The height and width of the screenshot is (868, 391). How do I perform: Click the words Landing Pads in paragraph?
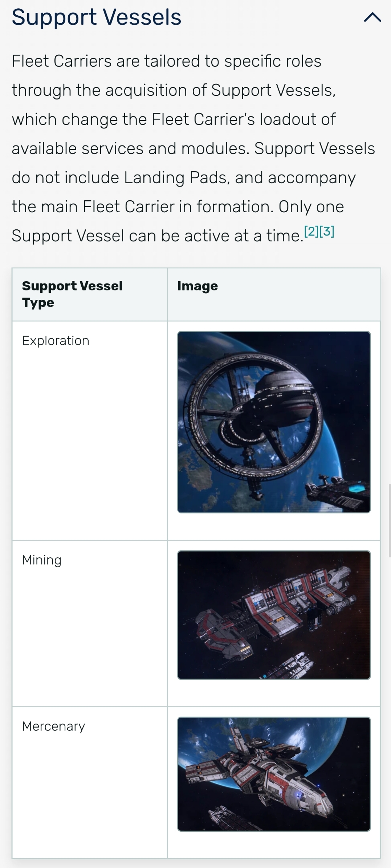(x=176, y=178)
